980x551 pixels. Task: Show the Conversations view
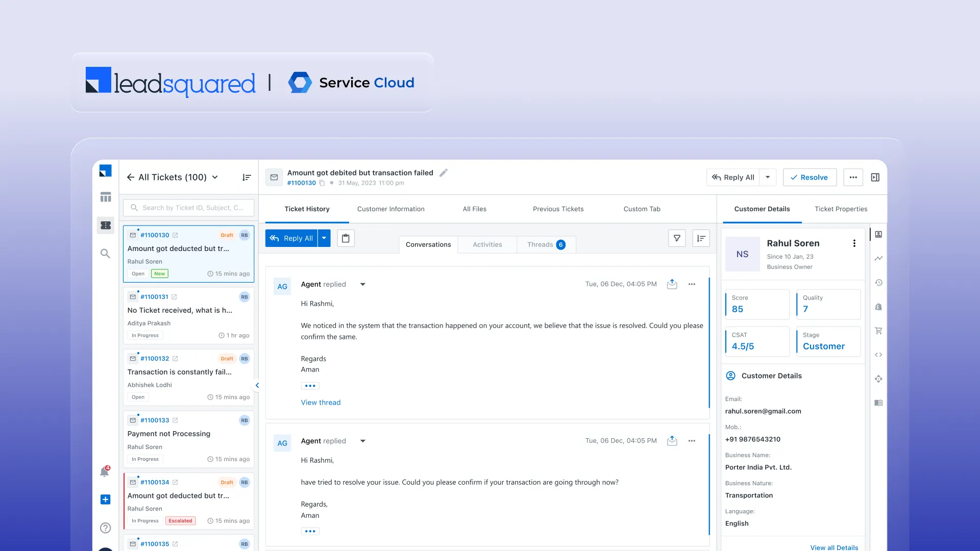pyautogui.click(x=428, y=244)
